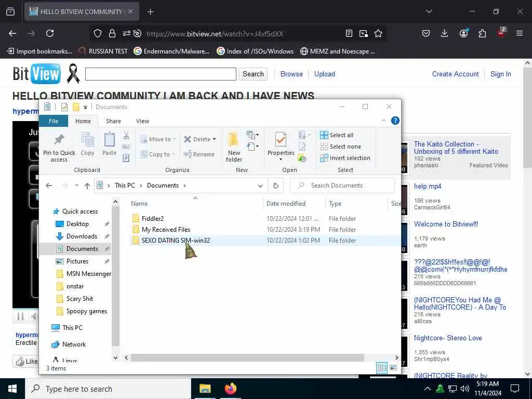This screenshot has height=399, width=532.
Task: Switch to the Share ribbon tab
Action: [x=113, y=121]
